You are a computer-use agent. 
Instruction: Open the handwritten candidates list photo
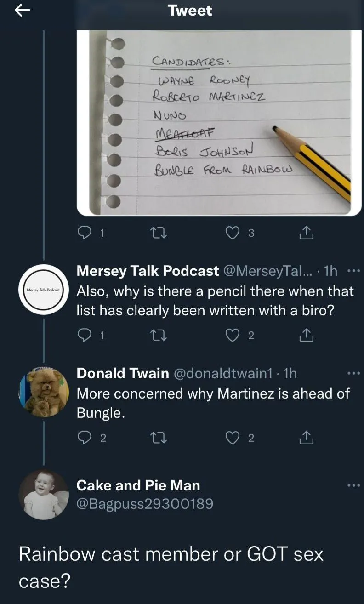pyautogui.click(x=219, y=122)
